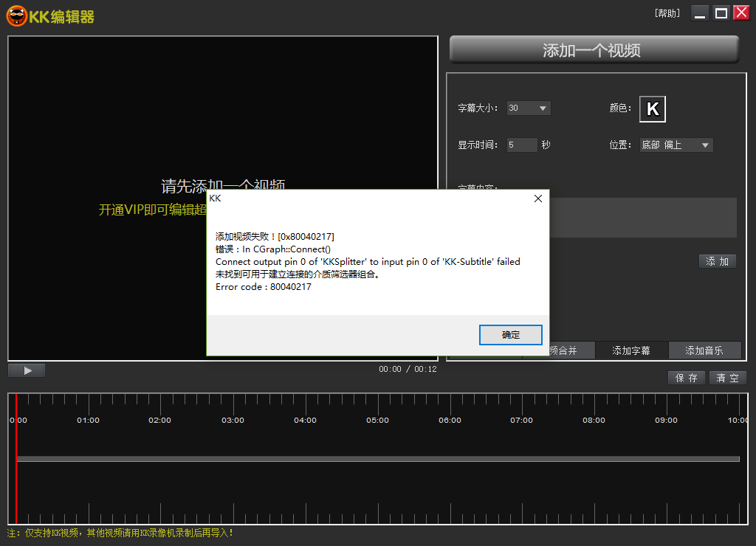Click the 显示时间 seconds input field
The image size is (756, 546).
[x=521, y=145]
